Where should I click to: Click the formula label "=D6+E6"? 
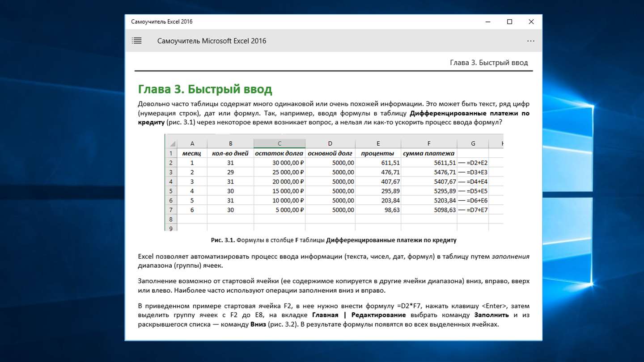[x=477, y=200]
